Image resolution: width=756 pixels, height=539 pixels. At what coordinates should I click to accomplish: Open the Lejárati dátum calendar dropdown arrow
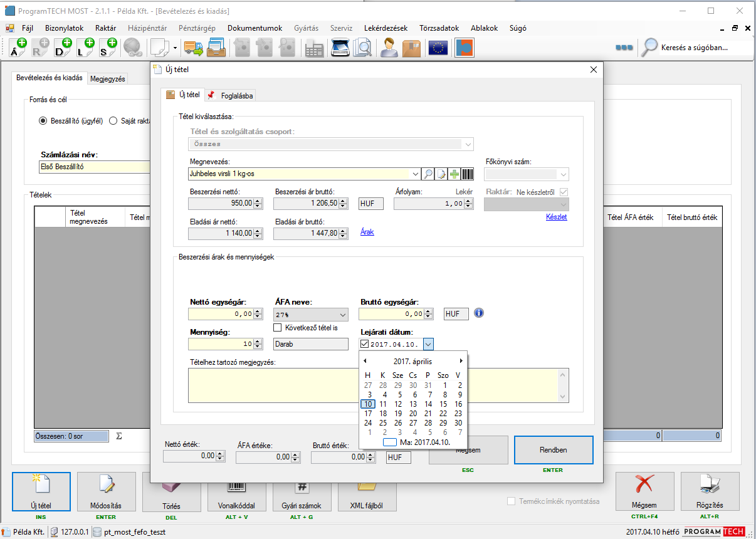pyautogui.click(x=428, y=343)
